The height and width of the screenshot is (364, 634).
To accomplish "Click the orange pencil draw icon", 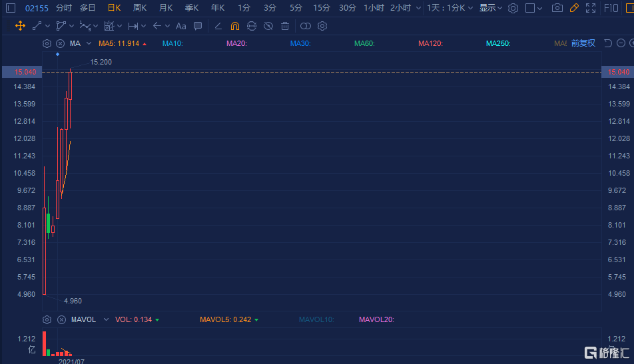I will pos(573,8).
